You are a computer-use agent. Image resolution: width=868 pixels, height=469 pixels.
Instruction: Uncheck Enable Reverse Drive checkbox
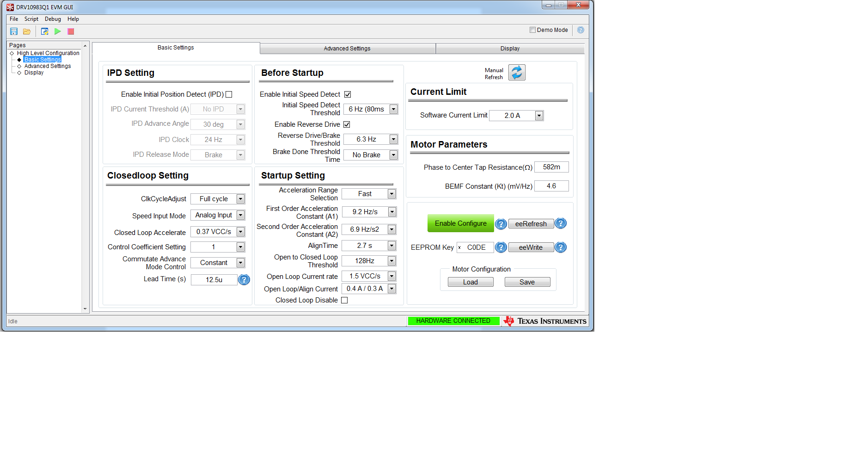tap(347, 124)
